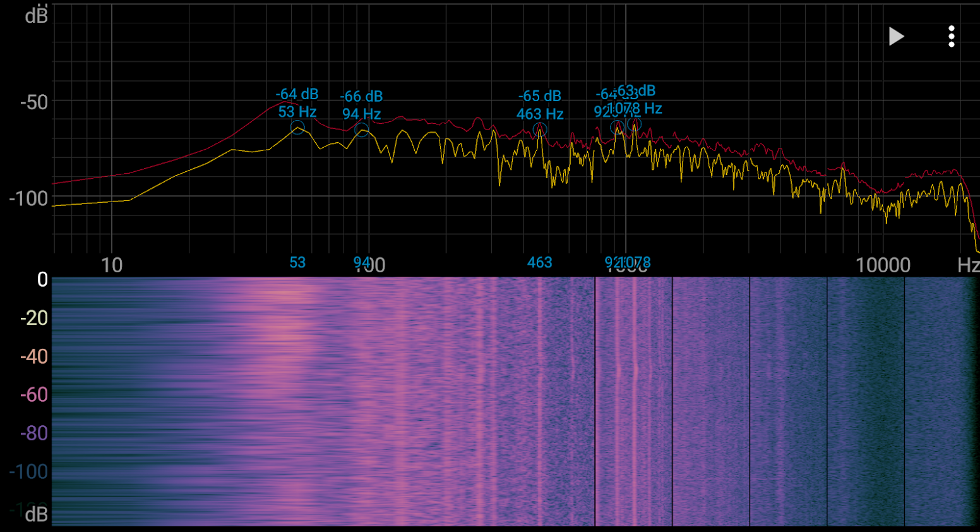Click the '-65 dB 463 Hz' peak label

pos(540,105)
